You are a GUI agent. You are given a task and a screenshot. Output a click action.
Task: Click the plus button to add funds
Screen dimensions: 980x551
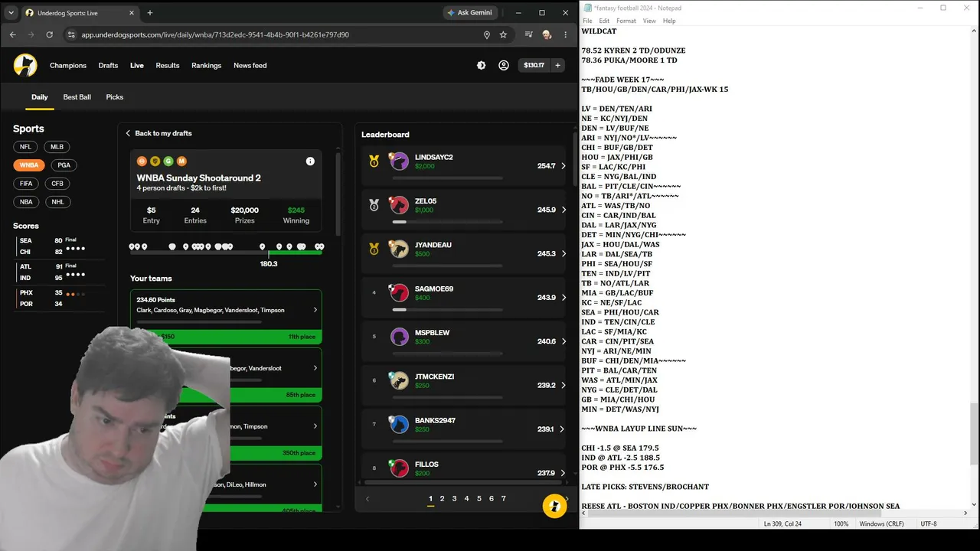click(x=557, y=66)
